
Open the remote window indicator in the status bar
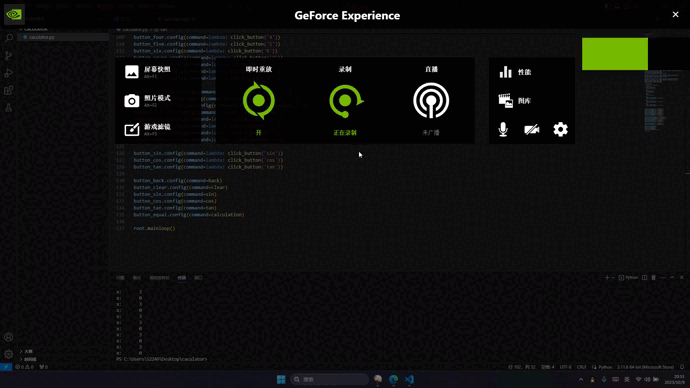click(x=6, y=367)
